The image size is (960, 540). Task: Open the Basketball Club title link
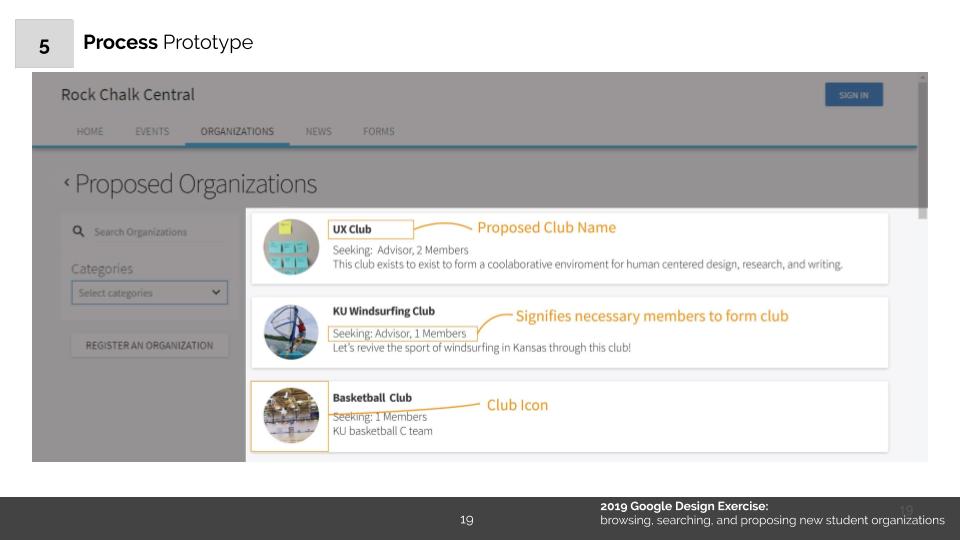point(372,397)
